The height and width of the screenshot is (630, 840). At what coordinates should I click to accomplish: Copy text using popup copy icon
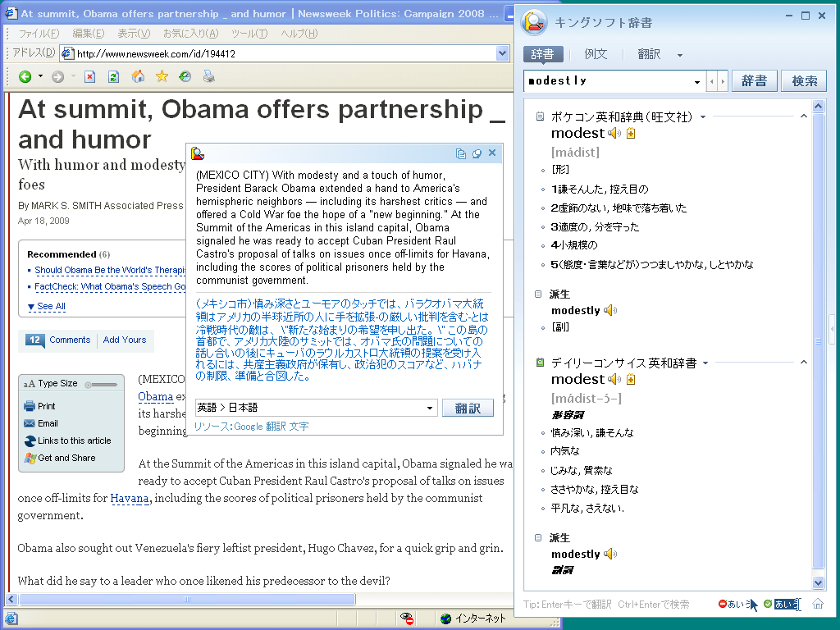[460, 153]
